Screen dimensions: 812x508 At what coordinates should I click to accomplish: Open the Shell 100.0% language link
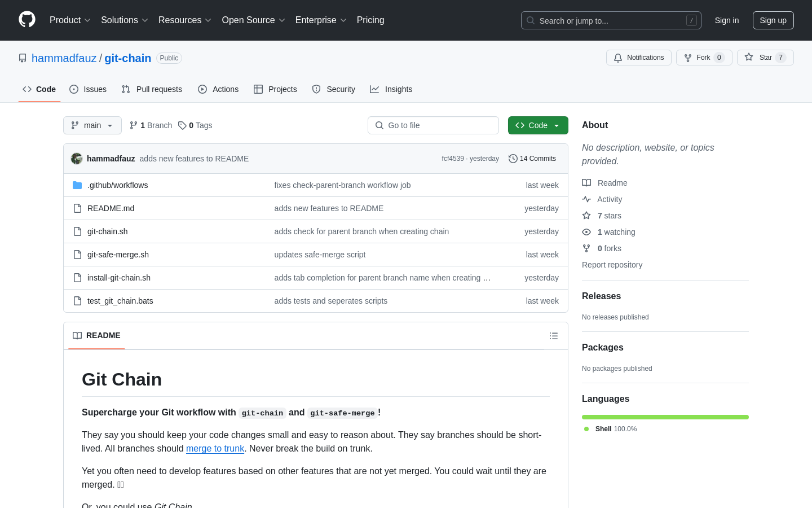(611, 429)
